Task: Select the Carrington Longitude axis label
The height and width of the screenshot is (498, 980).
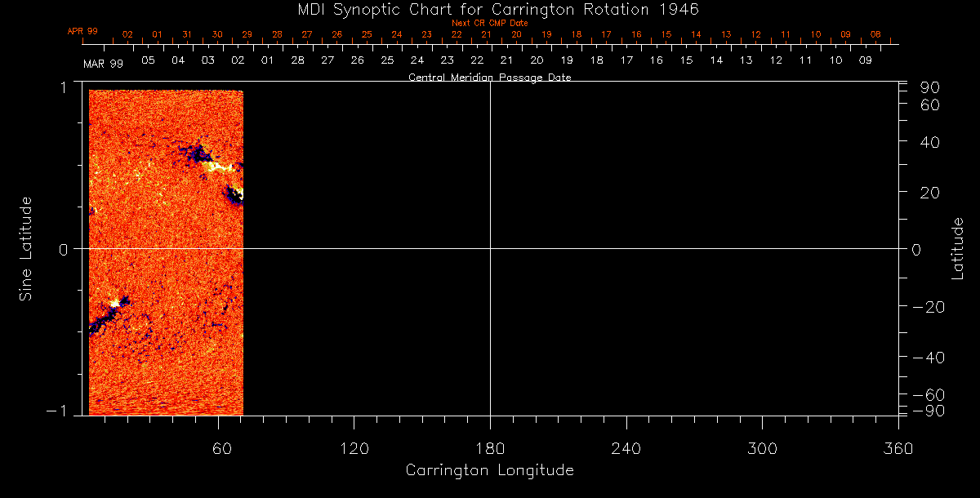Action: point(489,470)
